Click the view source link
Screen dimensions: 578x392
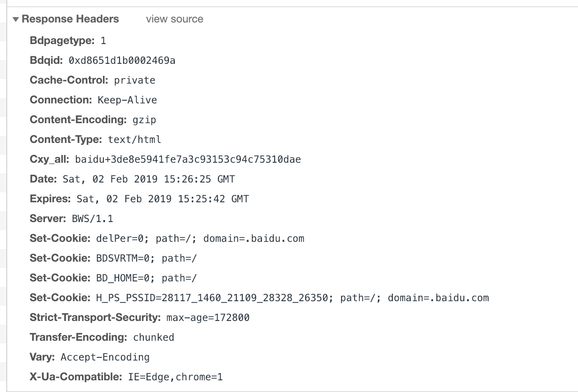click(x=174, y=19)
